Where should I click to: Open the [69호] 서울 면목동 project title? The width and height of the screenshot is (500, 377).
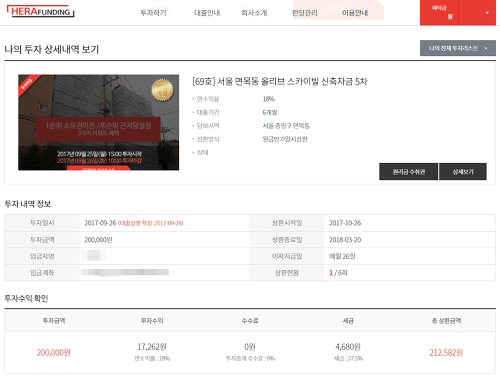[280, 81]
